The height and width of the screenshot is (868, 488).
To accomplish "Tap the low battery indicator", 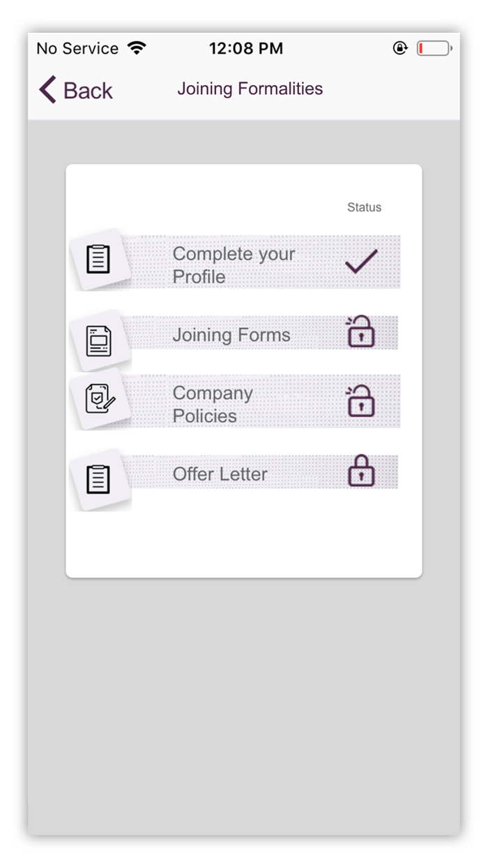I will [434, 48].
